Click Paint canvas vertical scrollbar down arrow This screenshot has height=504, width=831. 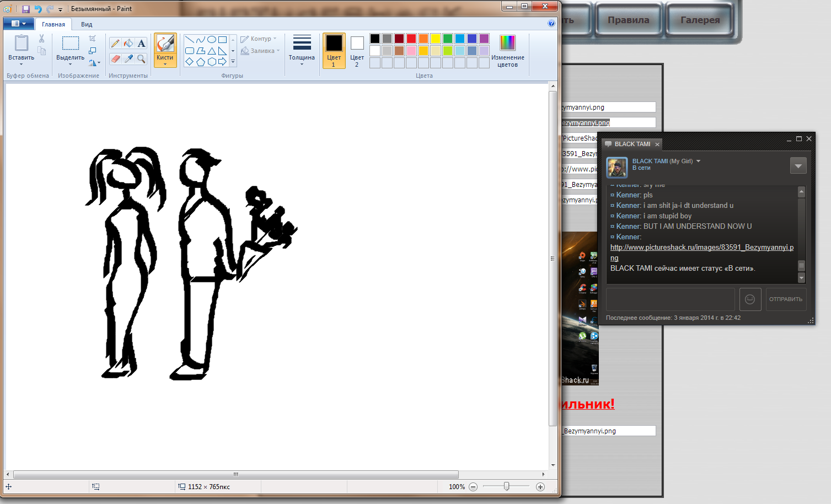(x=553, y=465)
